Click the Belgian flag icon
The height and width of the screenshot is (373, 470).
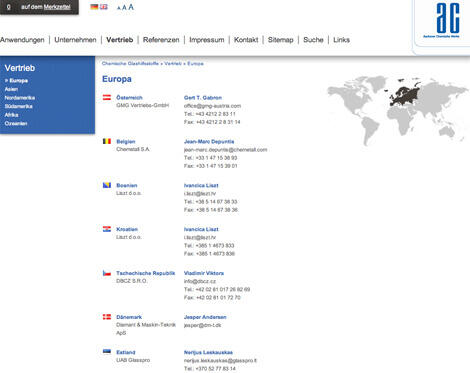(x=107, y=141)
